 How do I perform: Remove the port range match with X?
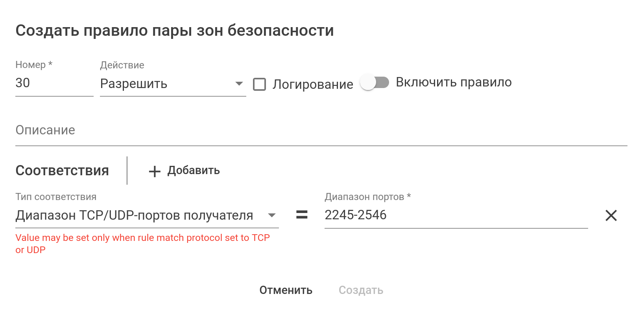point(611,215)
